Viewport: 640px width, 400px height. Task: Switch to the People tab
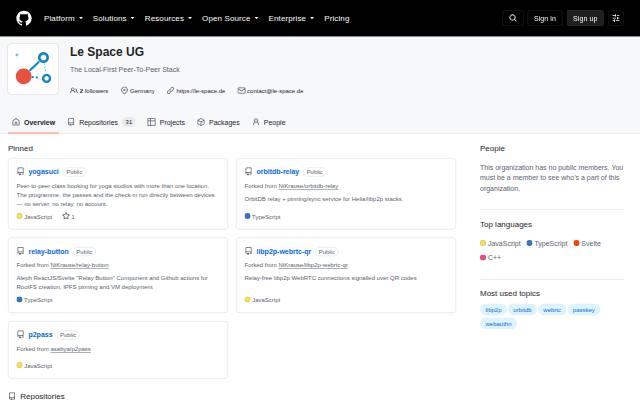click(x=269, y=122)
